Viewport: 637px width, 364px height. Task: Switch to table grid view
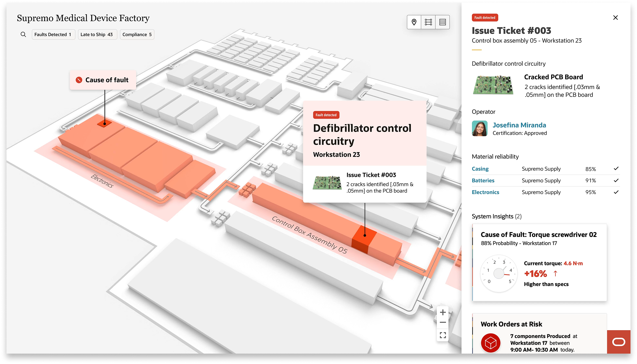pyautogui.click(x=443, y=22)
